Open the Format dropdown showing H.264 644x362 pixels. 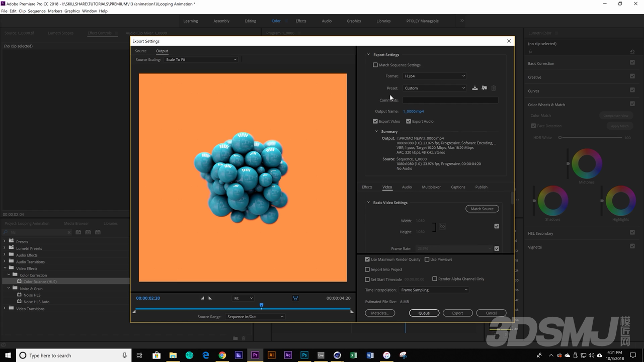pos(435,76)
